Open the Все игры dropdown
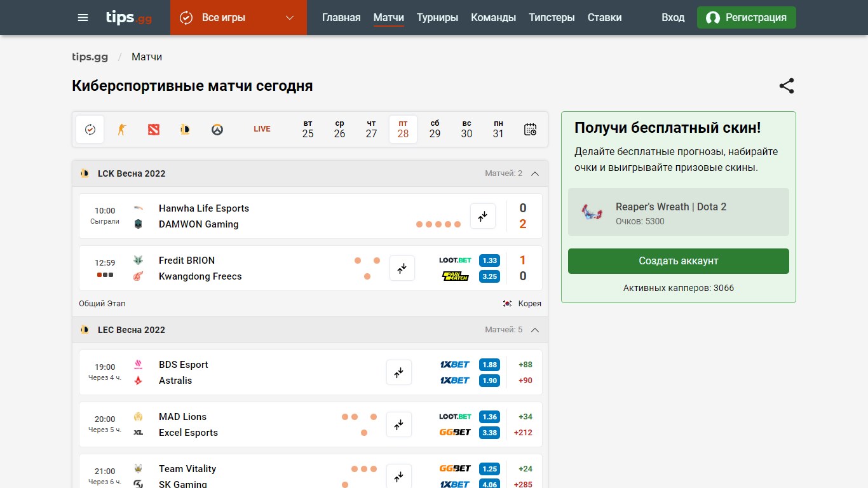 click(238, 17)
